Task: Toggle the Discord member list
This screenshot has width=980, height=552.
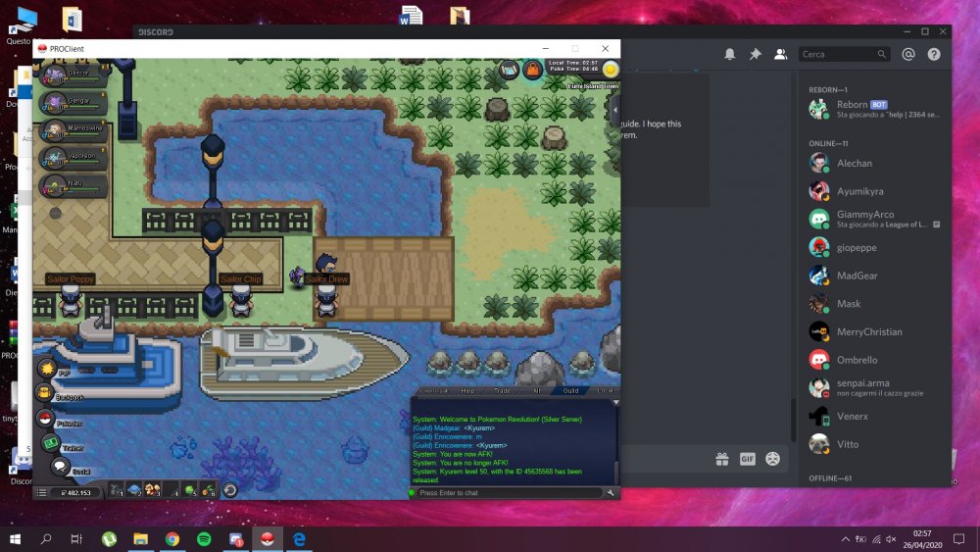Action: point(781,55)
